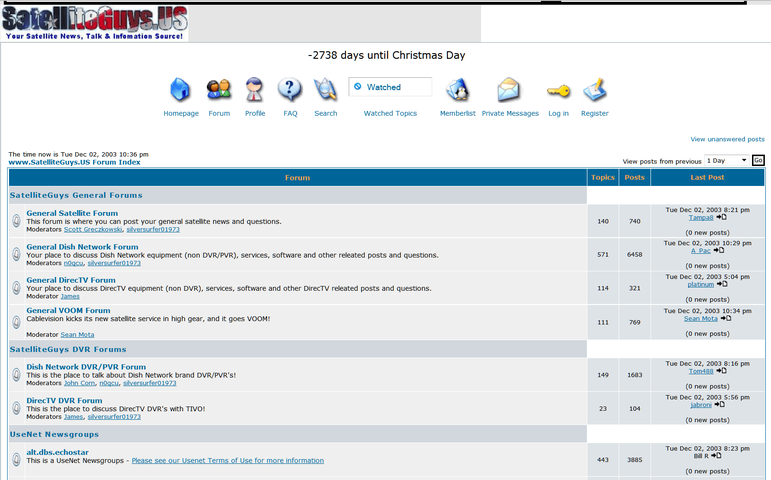This screenshot has height=480, width=771.
Task: Open moderator John Corn's profile
Action: (80, 383)
